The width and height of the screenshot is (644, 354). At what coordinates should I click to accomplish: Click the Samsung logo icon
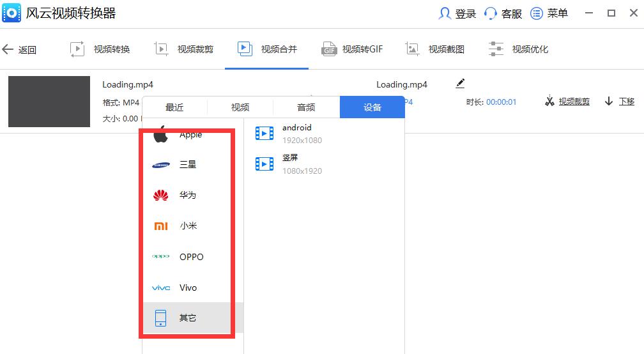click(x=161, y=165)
